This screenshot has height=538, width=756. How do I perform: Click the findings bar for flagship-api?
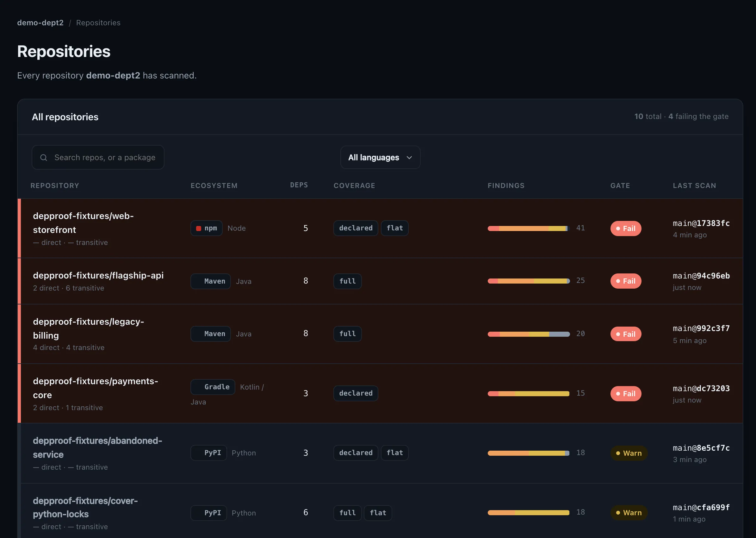pyautogui.click(x=529, y=281)
